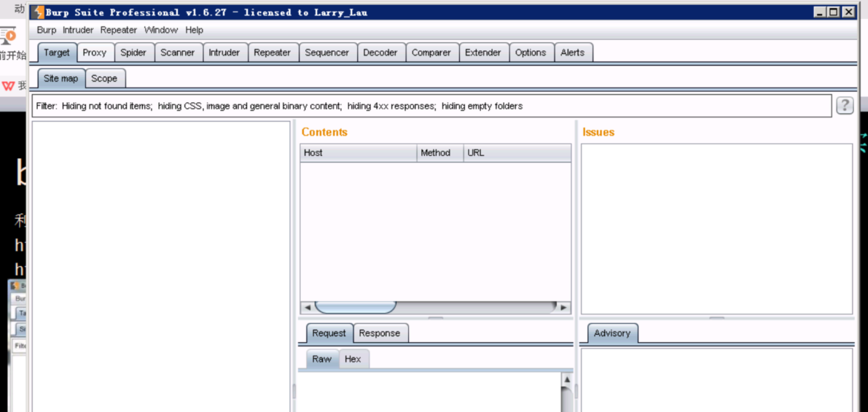
Task: Click the WPS icon in the background window
Action: point(8,86)
